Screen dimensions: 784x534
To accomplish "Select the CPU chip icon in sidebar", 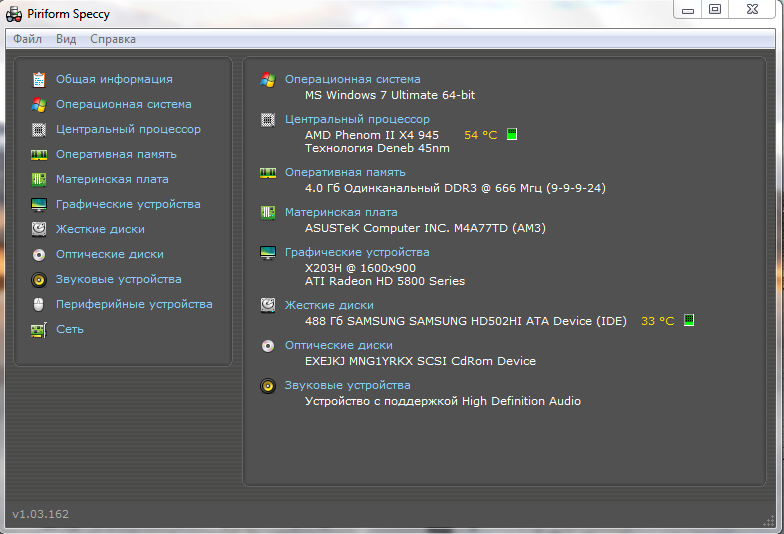I will 39,129.
